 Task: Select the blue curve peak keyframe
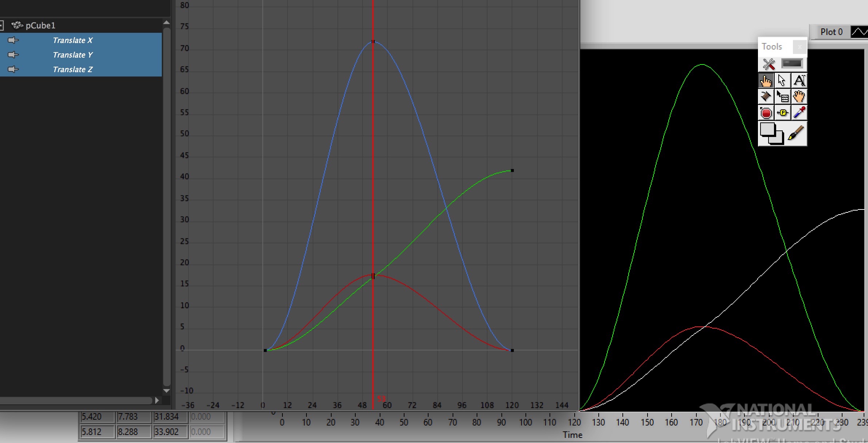tap(373, 42)
